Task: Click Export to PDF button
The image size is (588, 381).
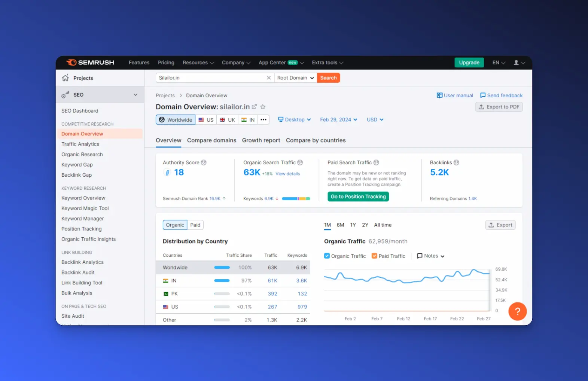Action: (x=499, y=107)
